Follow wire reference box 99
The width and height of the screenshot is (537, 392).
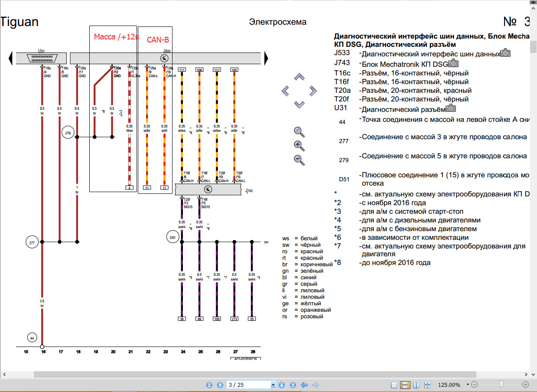point(199,319)
